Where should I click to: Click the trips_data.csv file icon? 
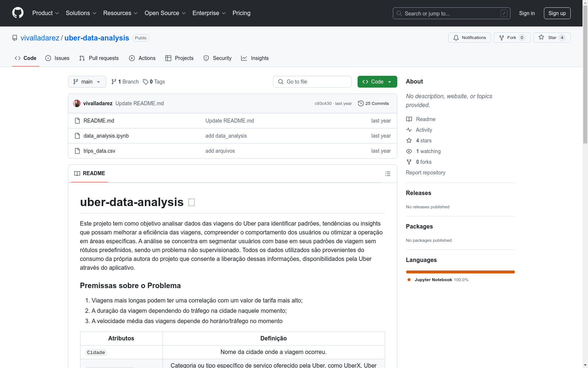click(x=77, y=151)
